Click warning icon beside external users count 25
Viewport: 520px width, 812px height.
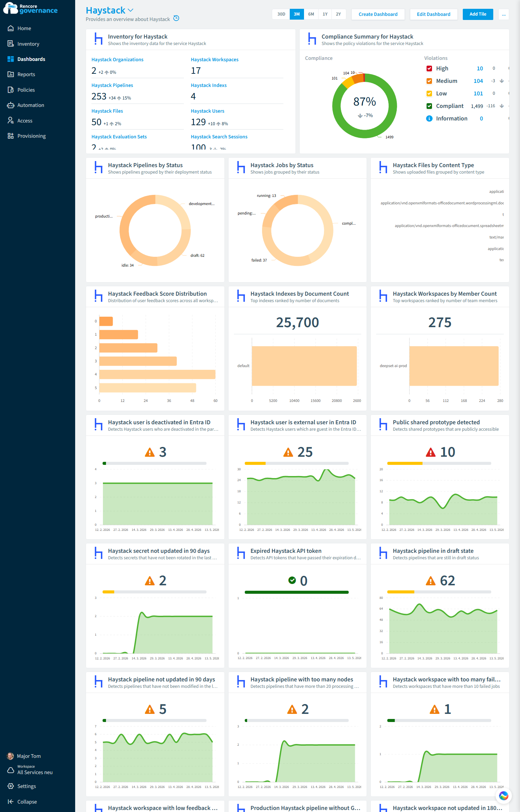coord(288,452)
